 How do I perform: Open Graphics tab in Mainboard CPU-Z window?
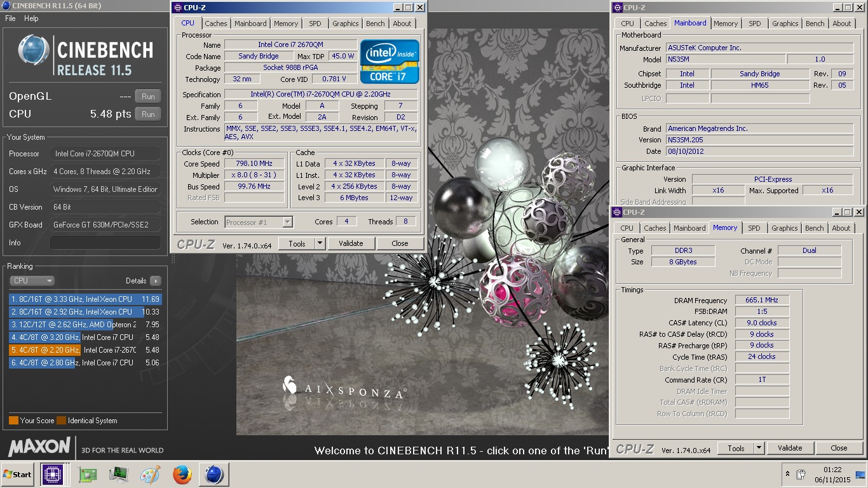click(x=785, y=24)
